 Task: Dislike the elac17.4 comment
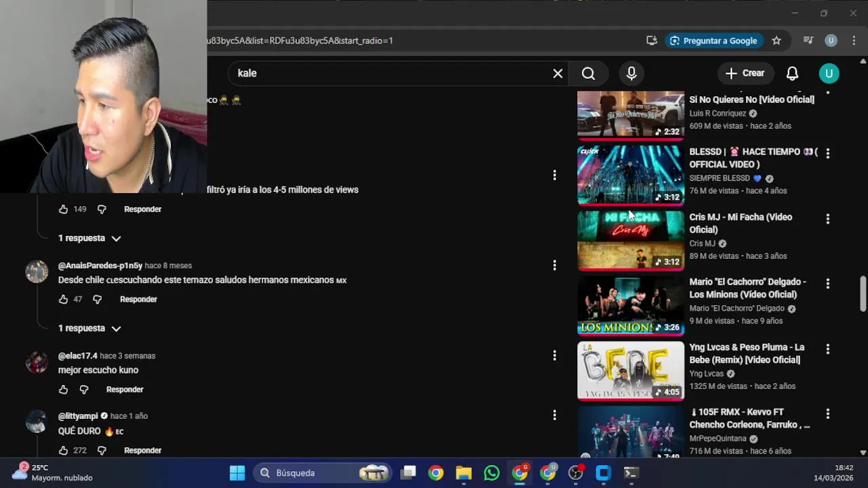click(84, 390)
